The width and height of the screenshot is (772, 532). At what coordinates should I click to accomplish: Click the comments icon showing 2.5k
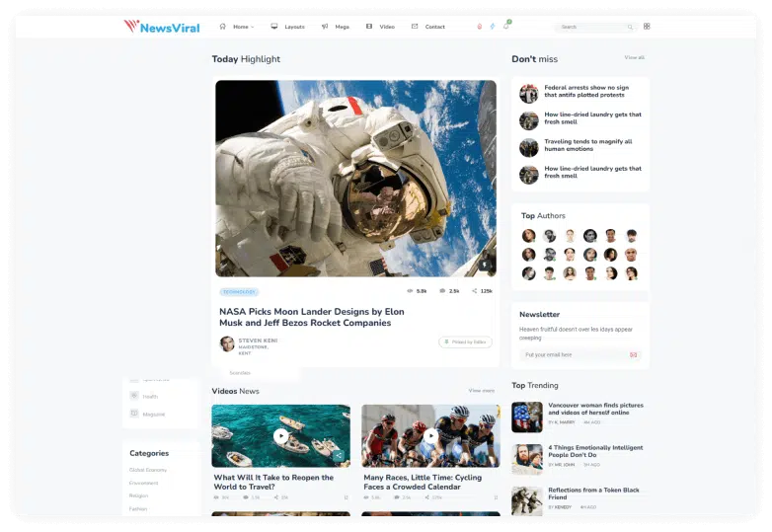coord(442,291)
